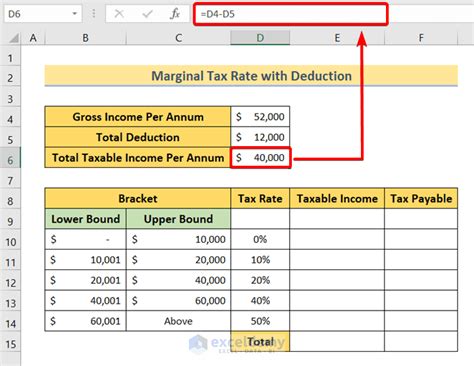Select the 40% tax rate cell
474x366 pixels.
pos(260,301)
